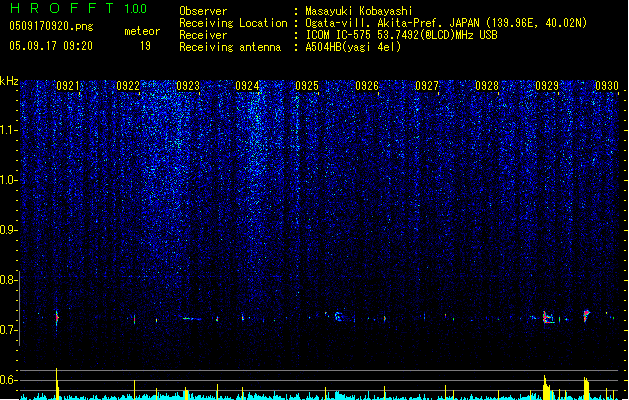Click the pink meteor echo between 0929 and 0930
Screen dimensions: 629x400
(586, 315)
